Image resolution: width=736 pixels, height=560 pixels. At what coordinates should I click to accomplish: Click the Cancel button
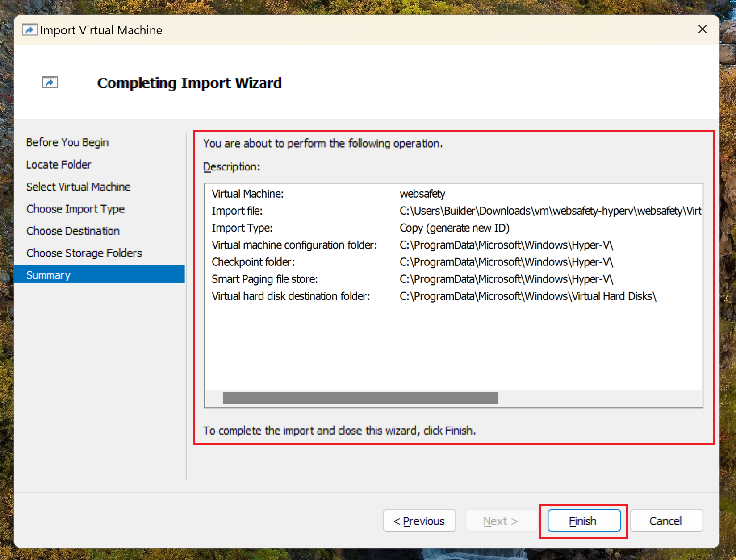[x=666, y=521]
